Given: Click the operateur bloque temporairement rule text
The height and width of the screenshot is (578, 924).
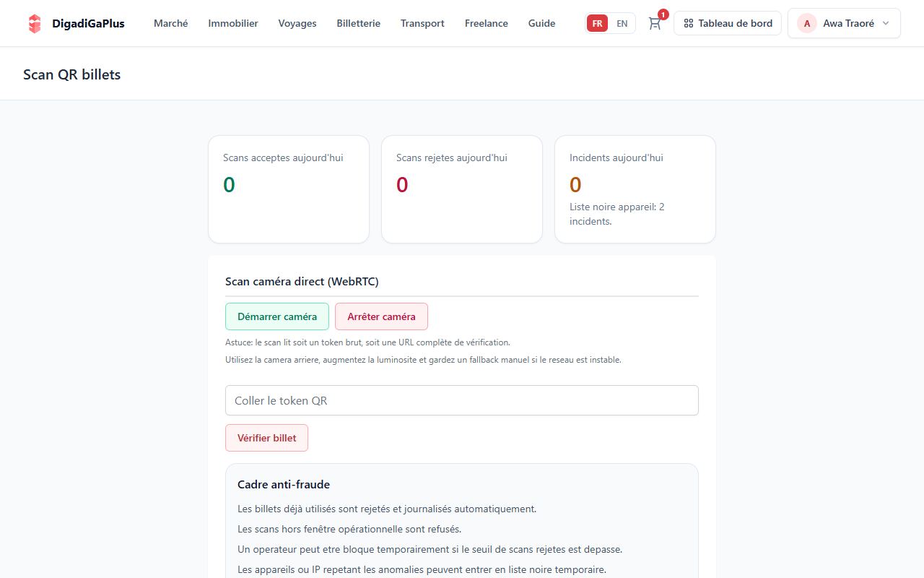Looking at the screenshot, I should (x=430, y=549).
